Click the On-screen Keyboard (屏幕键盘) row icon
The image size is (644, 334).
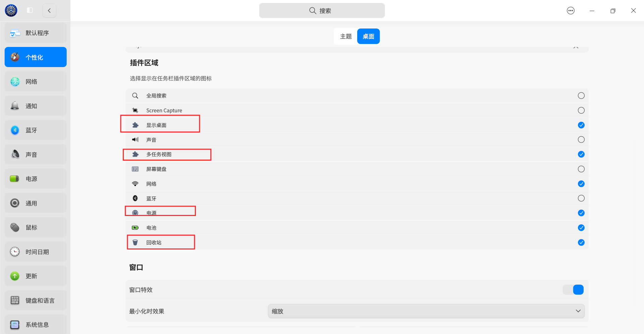click(135, 169)
